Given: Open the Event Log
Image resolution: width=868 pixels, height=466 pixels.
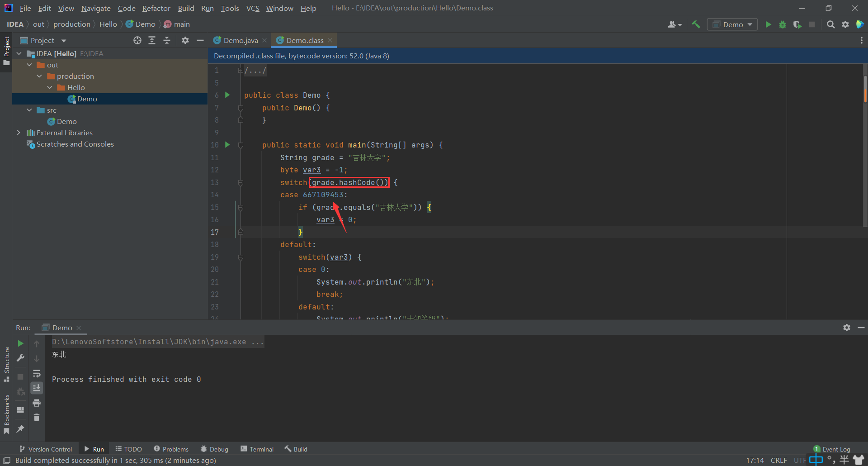Looking at the screenshot, I should (x=832, y=449).
